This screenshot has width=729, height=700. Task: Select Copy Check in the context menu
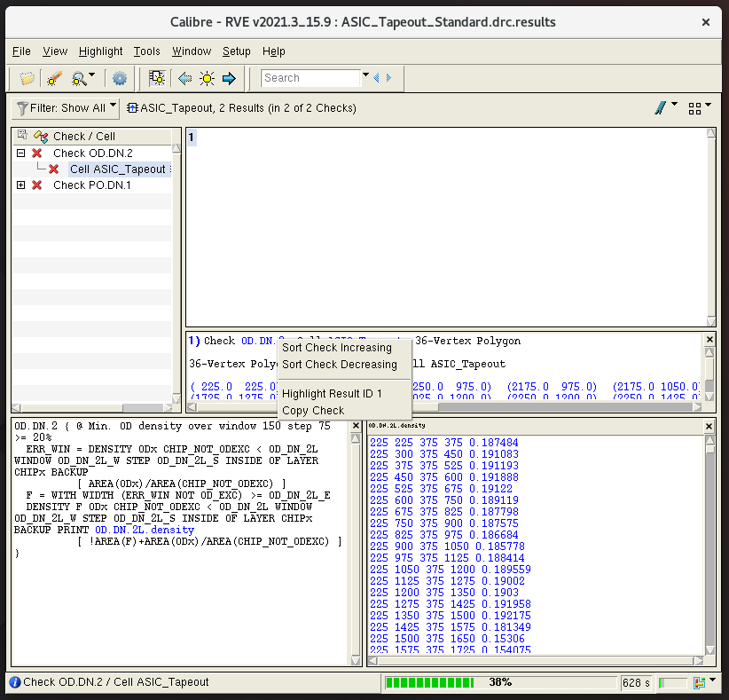pos(344,410)
